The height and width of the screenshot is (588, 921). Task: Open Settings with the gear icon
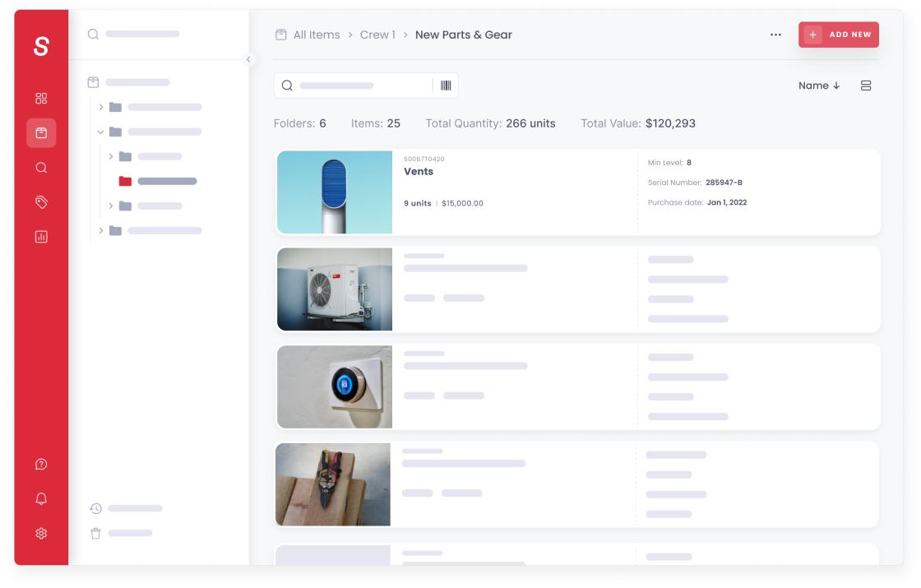point(41,533)
